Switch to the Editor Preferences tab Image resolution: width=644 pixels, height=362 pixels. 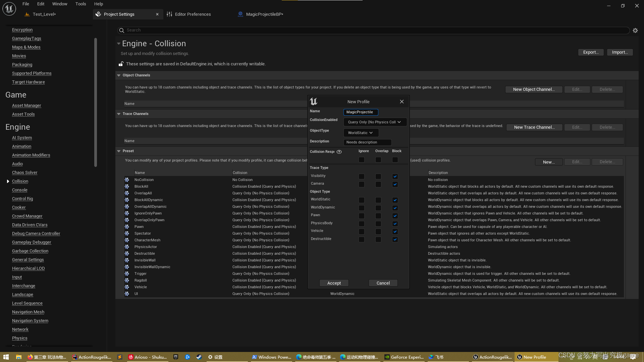pyautogui.click(x=193, y=14)
